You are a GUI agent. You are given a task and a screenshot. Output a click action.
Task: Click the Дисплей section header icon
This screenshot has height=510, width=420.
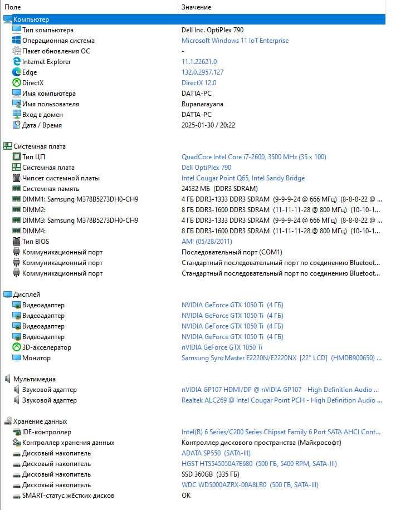point(7,295)
